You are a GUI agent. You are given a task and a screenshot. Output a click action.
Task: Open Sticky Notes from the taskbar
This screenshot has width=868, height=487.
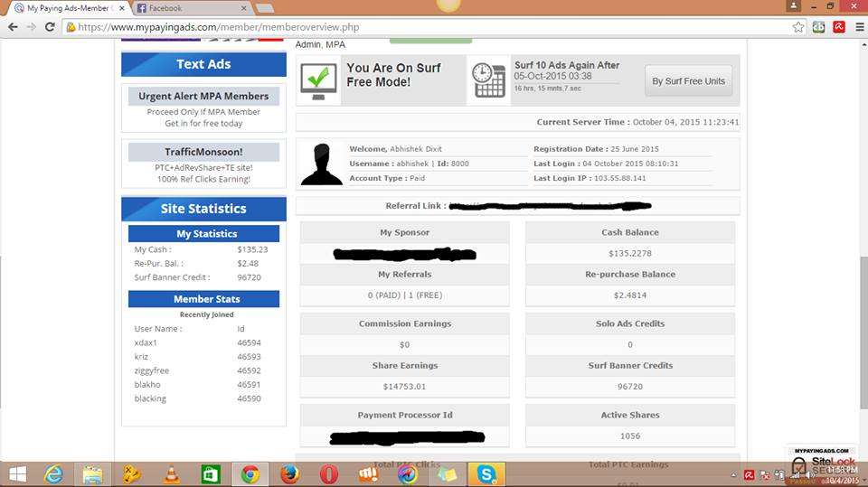coord(448,474)
